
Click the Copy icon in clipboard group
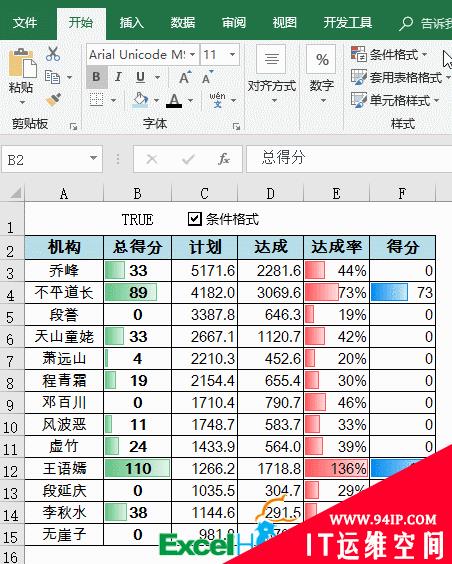[52, 77]
